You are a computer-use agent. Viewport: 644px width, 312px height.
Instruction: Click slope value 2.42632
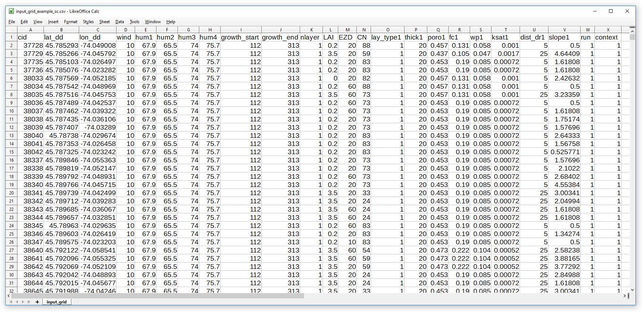click(x=565, y=78)
